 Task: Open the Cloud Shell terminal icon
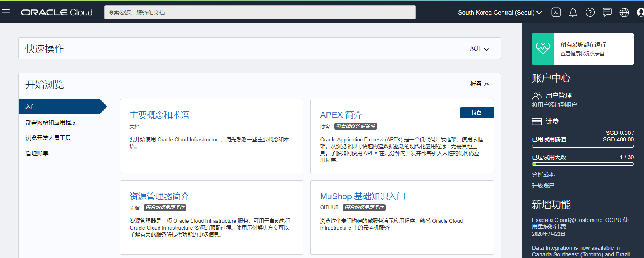tap(556, 12)
